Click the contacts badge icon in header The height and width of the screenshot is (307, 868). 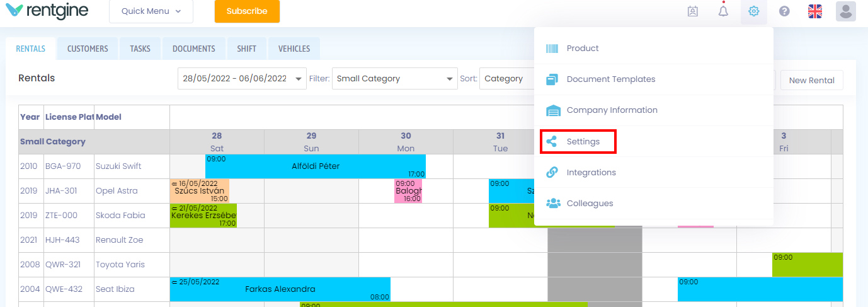tap(693, 11)
